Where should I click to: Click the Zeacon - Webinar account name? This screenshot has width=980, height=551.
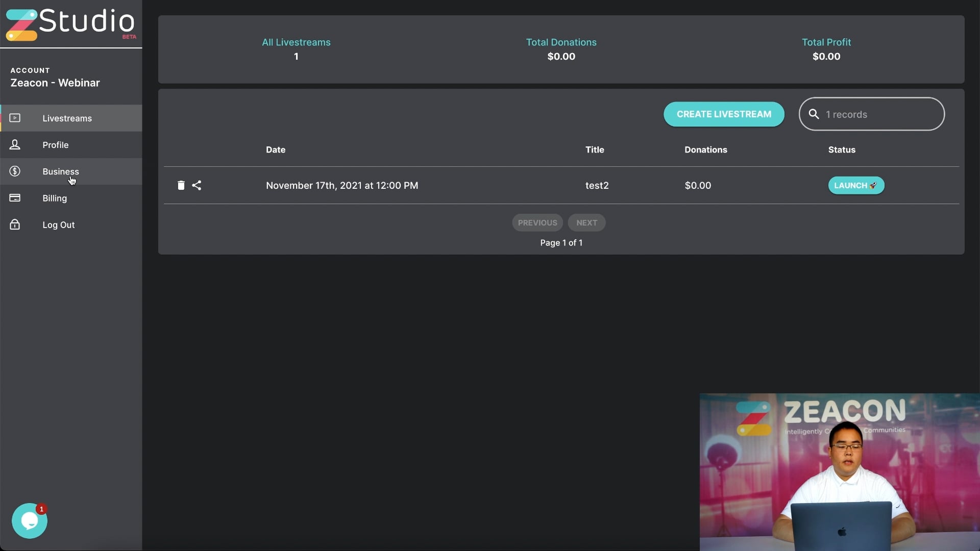[55, 83]
